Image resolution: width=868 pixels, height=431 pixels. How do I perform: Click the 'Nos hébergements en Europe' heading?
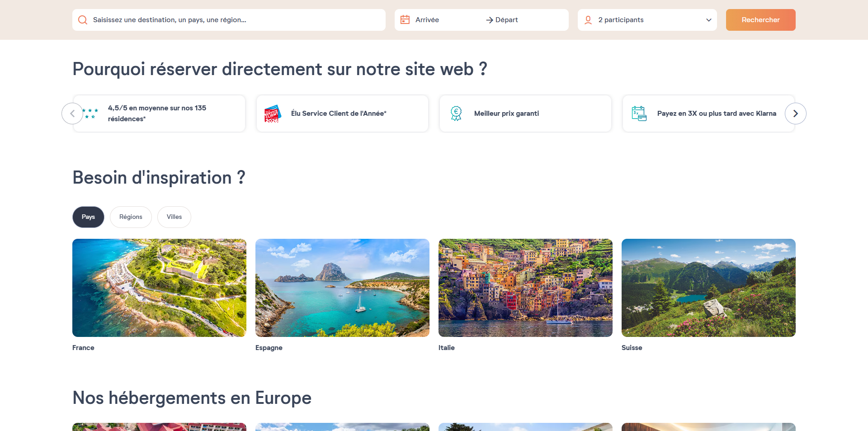pos(192,398)
